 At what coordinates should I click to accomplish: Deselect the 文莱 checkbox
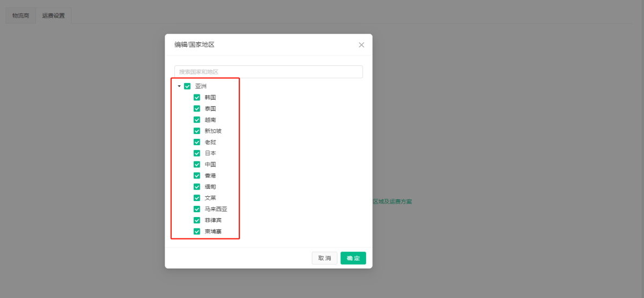[x=197, y=198]
